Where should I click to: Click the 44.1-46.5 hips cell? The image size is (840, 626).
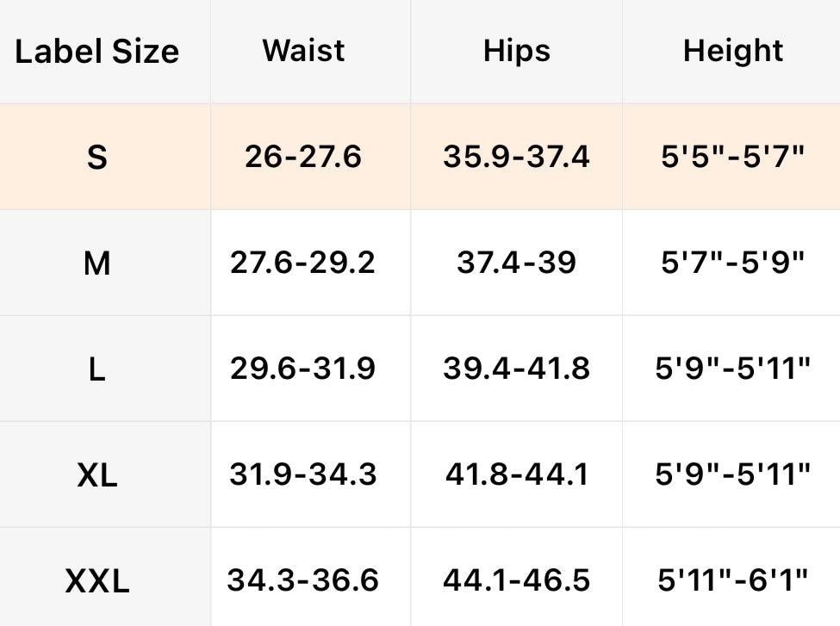516,580
